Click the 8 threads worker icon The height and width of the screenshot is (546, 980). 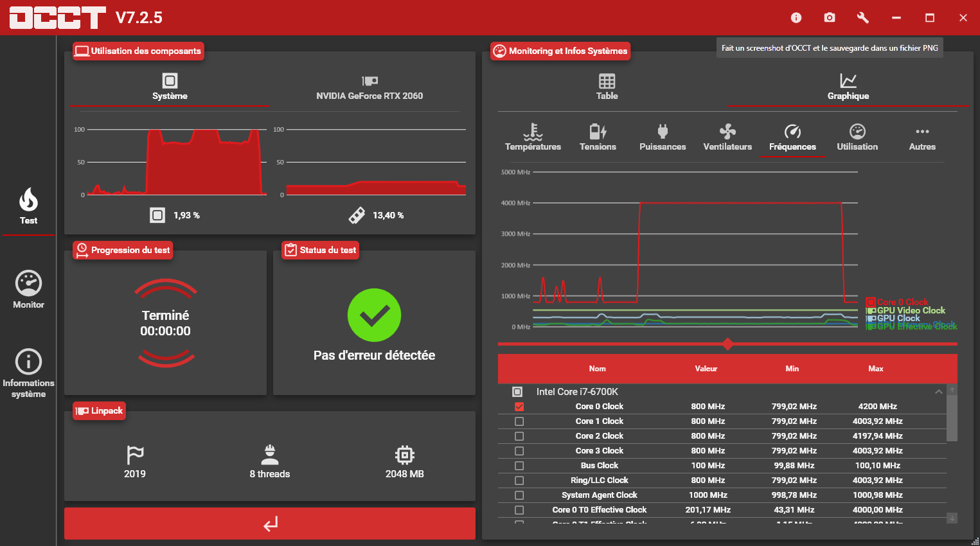pyautogui.click(x=270, y=454)
